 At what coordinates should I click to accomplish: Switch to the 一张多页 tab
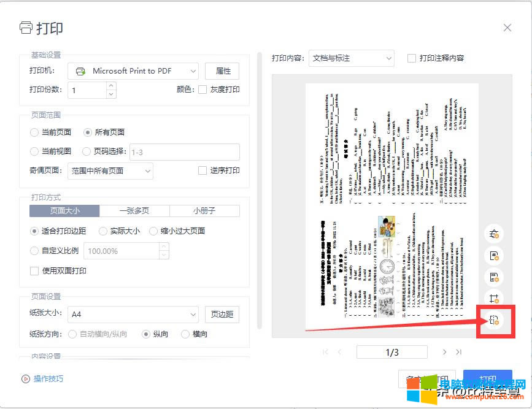(x=134, y=210)
